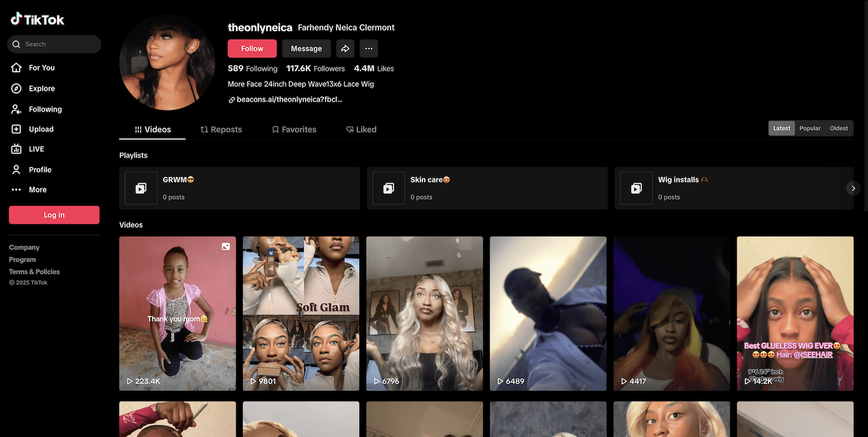Viewport: 868px width, 437px height.
Task: Open the LIVE section
Action: pos(36,149)
